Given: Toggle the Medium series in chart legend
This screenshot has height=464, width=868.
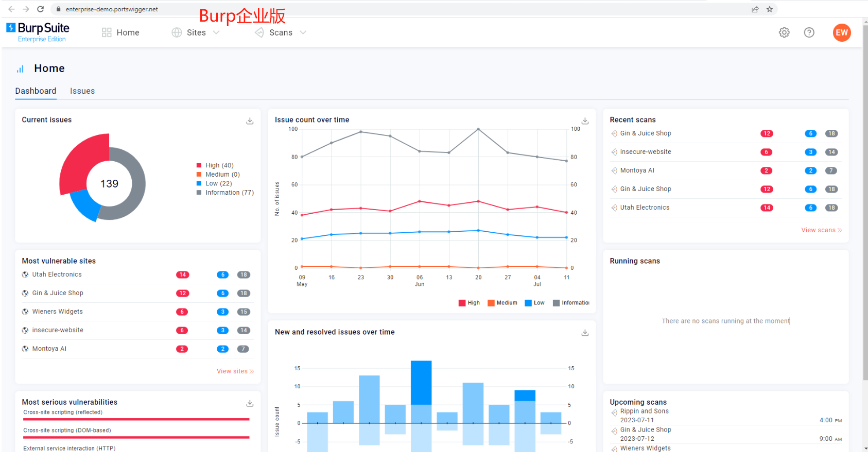Looking at the screenshot, I should (x=502, y=303).
